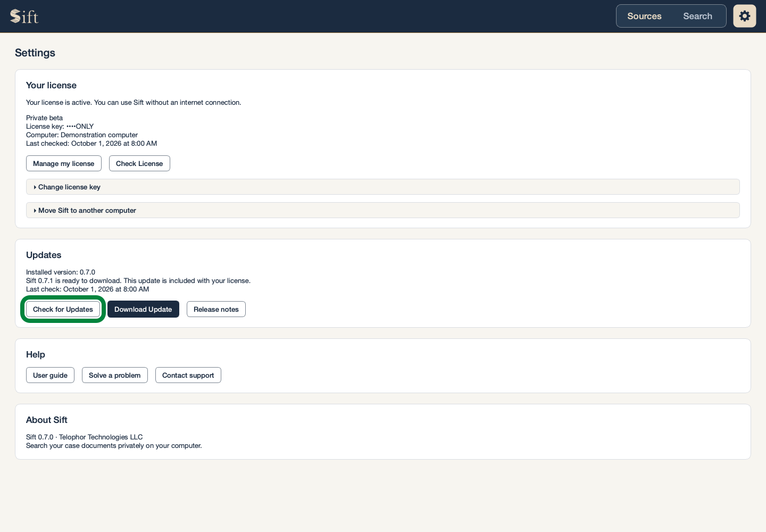Click 'Last checked: October 1, 2026' line
This screenshot has height=532, width=766.
tap(91, 143)
